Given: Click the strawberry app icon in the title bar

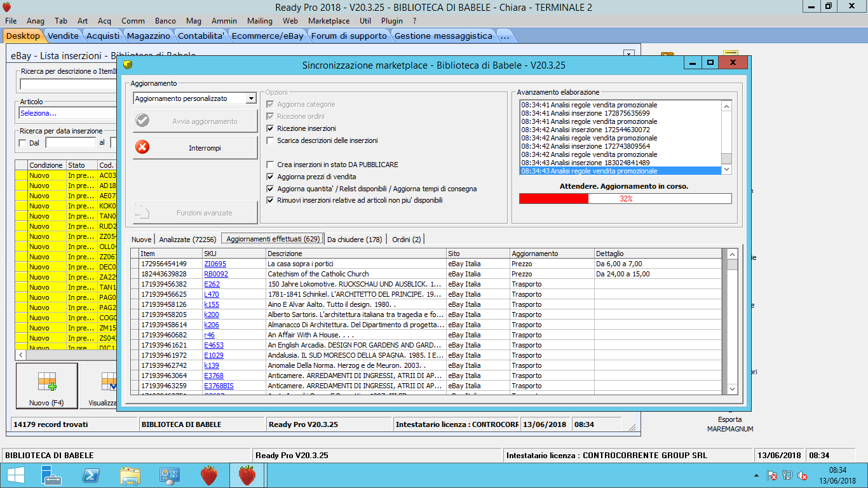Looking at the screenshot, I should pyautogui.click(x=7, y=7).
